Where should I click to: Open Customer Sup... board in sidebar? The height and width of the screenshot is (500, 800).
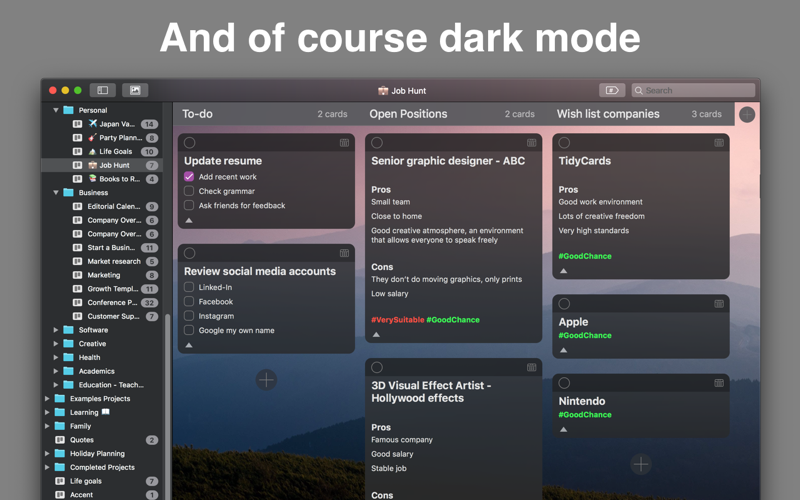(x=102, y=316)
